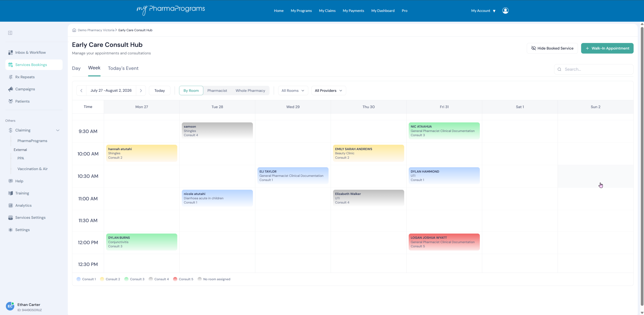Select the Pharmacist view option
Image resolution: width=644 pixels, height=315 pixels.
(217, 91)
